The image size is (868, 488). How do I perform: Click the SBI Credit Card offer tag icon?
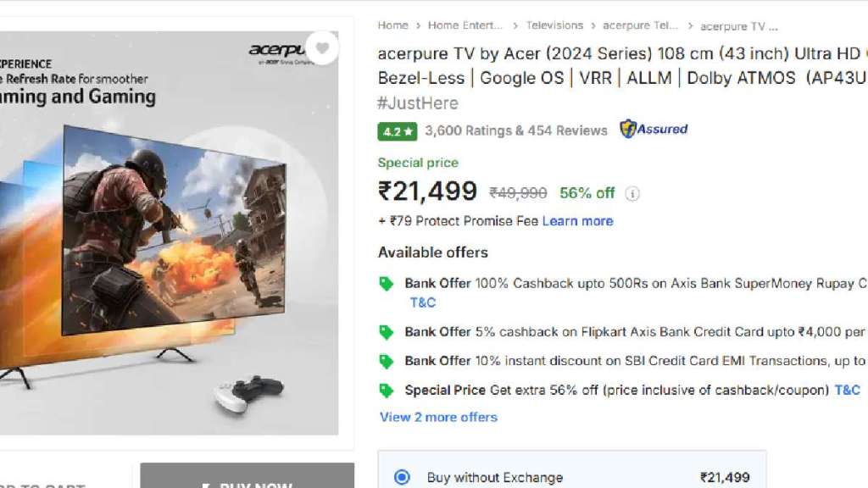tap(387, 361)
